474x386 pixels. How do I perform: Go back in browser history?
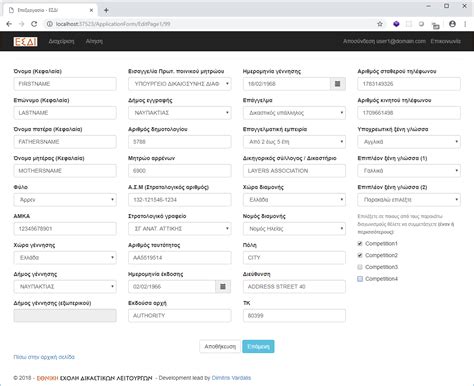point(9,24)
